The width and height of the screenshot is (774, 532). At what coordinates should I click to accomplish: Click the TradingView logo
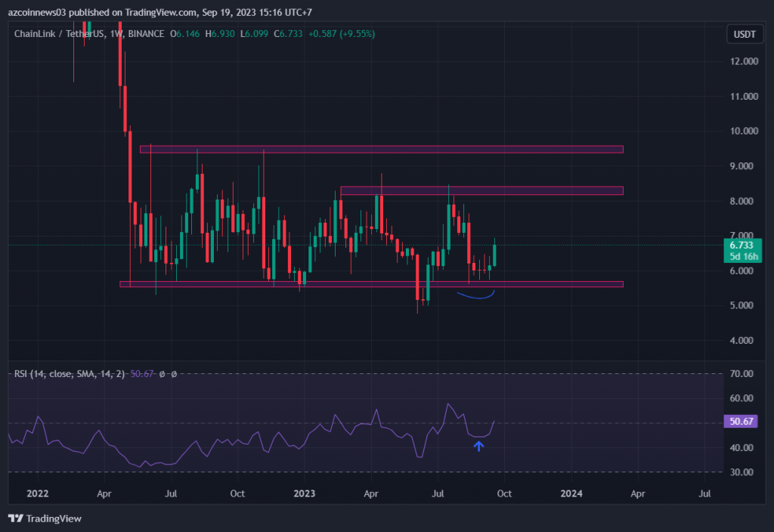[45, 518]
